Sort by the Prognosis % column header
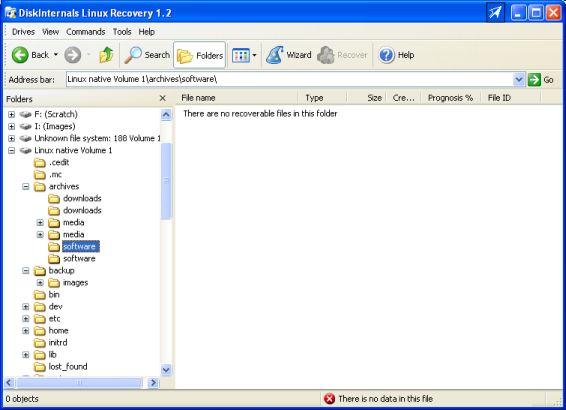The height and width of the screenshot is (410, 566). coord(451,98)
